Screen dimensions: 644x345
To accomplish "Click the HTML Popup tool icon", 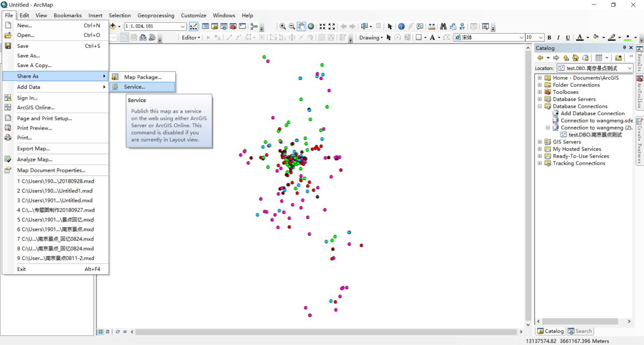I will coord(420,26).
